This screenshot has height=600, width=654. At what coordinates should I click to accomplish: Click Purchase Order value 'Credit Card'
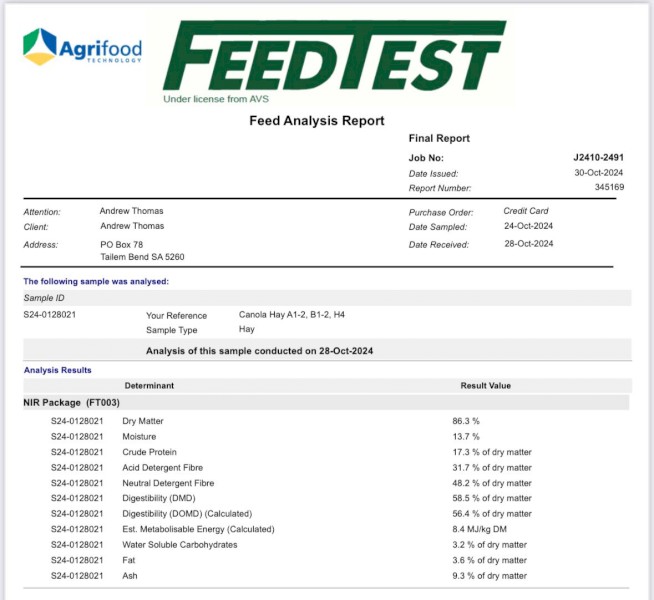(526, 211)
